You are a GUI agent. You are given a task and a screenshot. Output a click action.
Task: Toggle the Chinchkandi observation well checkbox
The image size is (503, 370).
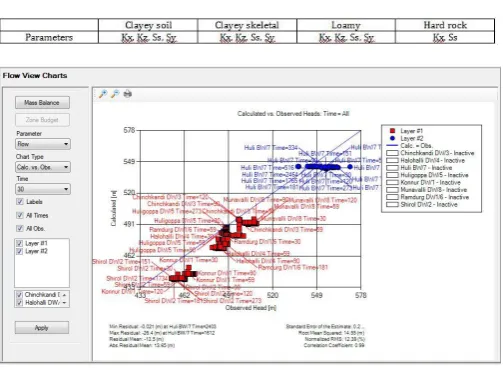19,295
